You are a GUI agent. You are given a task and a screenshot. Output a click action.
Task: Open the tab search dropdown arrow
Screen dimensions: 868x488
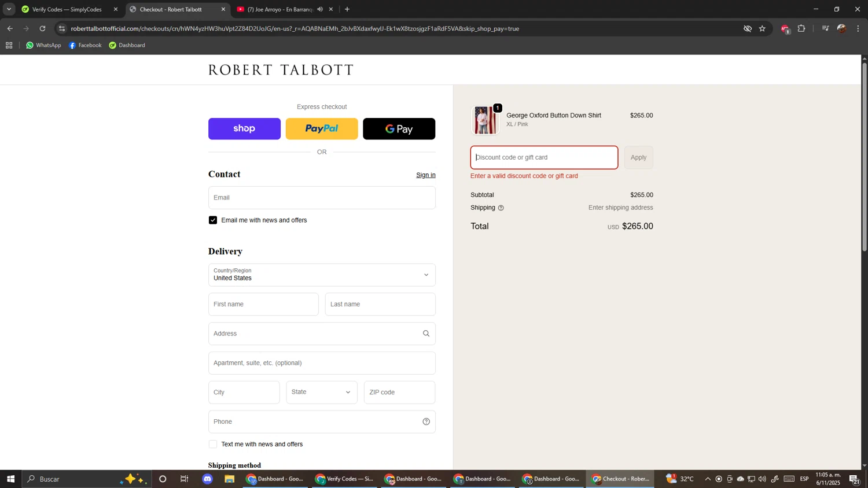pos(9,9)
